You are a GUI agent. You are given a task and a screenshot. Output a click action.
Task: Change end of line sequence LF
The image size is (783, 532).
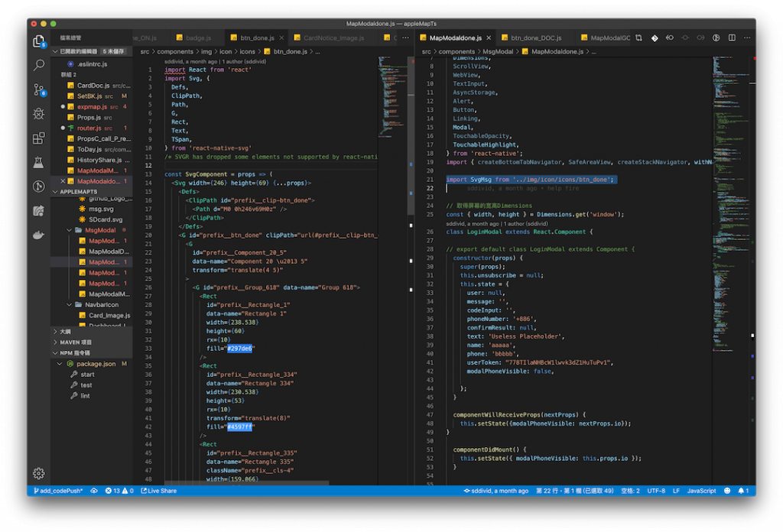(676, 491)
